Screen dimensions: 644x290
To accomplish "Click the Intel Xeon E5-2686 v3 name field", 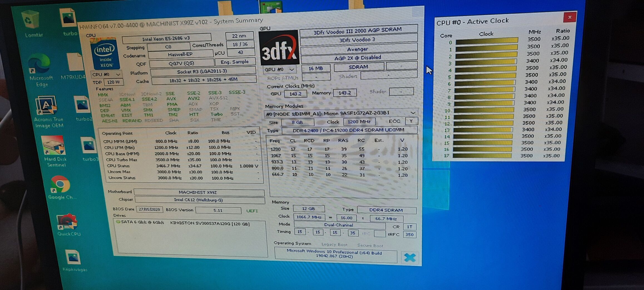I will pyautogui.click(x=166, y=38).
